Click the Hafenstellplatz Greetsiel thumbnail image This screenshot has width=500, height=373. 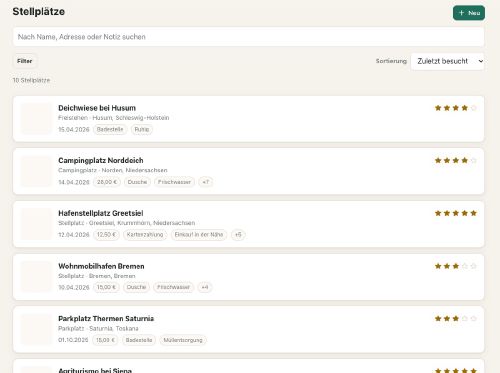click(36, 224)
